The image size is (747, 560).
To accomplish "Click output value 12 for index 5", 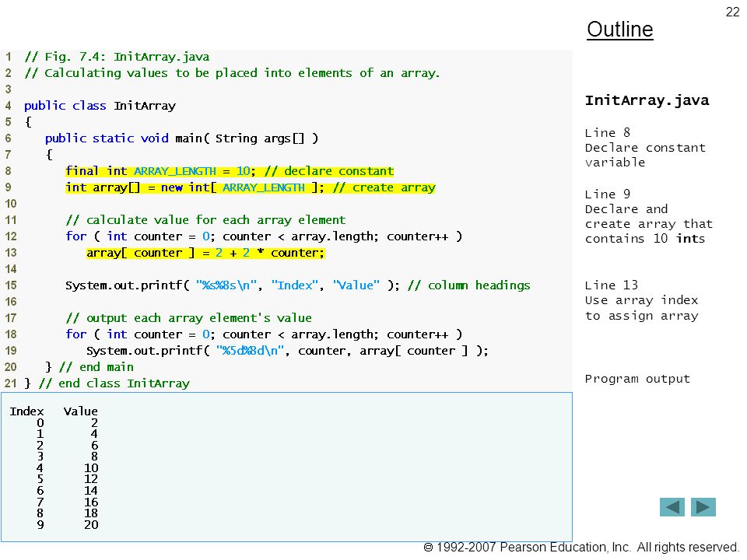I will [91, 479].
